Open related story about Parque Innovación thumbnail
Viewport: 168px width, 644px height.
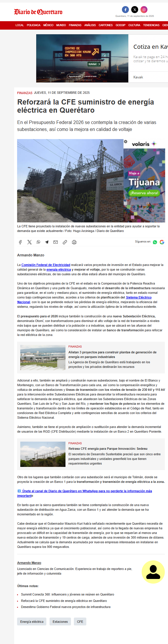43,454
